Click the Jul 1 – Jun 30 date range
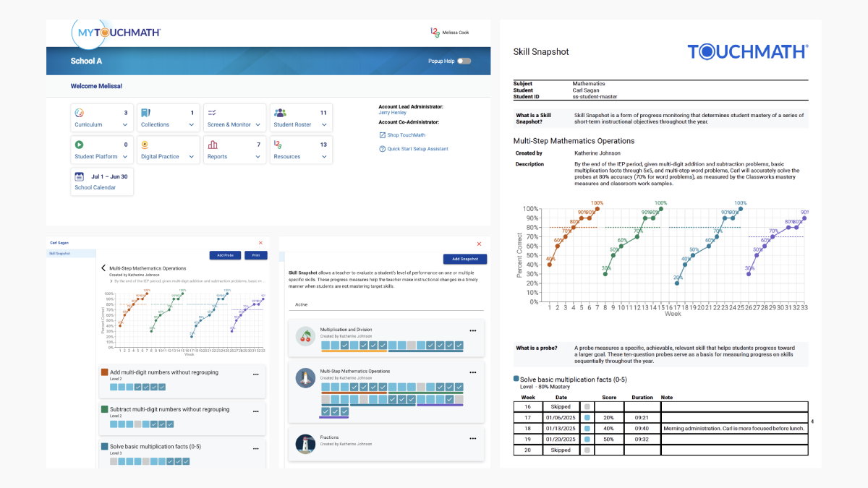 110,176
